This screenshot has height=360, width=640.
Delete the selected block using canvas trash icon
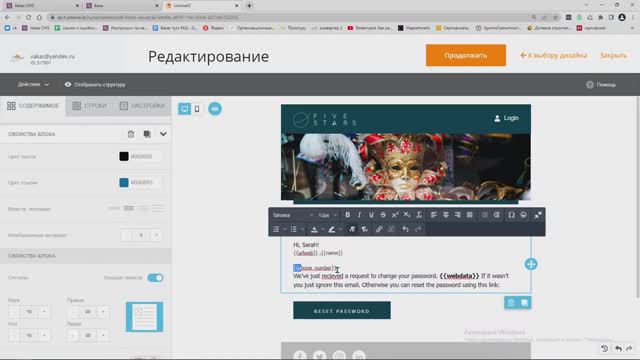click(x=511, y=302)
